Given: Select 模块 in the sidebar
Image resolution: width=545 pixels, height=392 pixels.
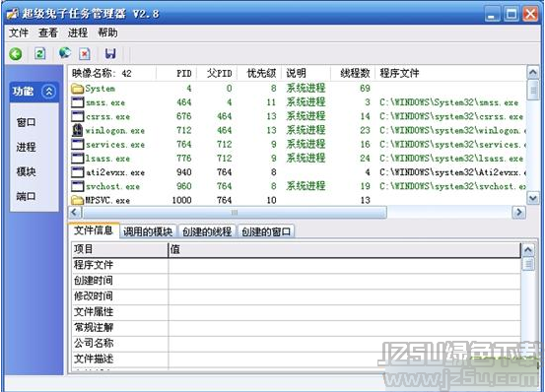Looking at the screenshot, I should click(x=26, y=171).
